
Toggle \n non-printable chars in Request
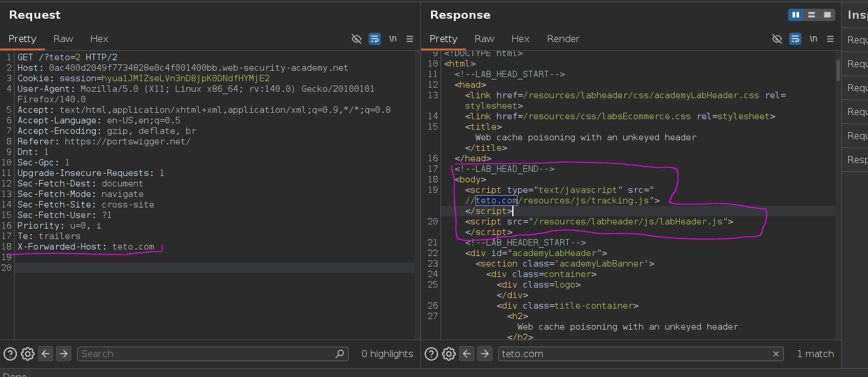pos(393,39)
